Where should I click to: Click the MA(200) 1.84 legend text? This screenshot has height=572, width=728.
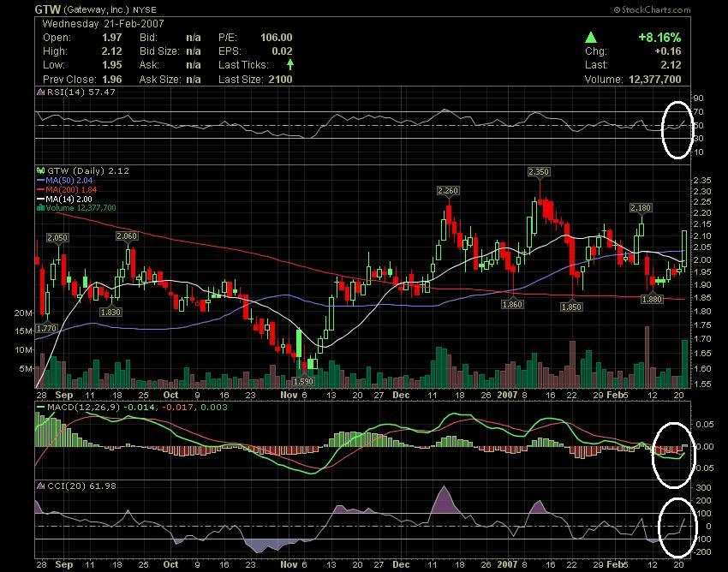pyautogui.click(x=71, y=190)
